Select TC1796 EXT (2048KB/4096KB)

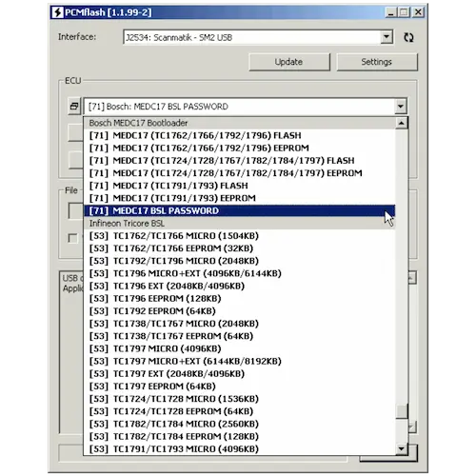[239, 286]
